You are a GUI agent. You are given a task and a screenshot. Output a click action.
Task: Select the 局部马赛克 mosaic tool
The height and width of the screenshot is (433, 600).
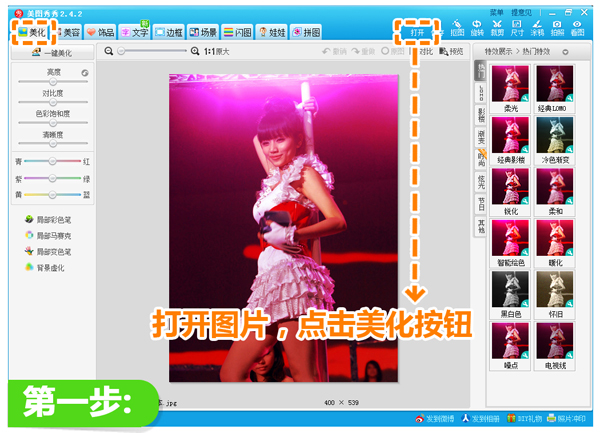[x=52, y=235]
